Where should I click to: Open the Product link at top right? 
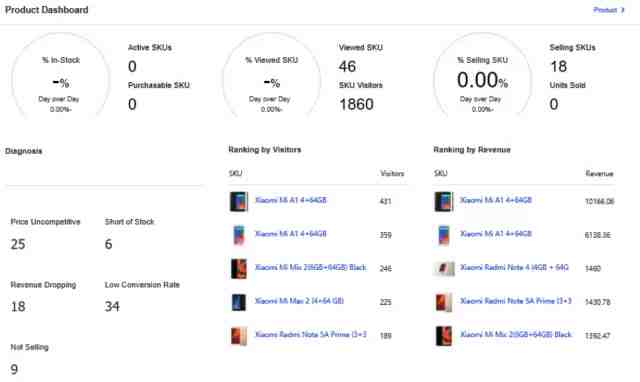(605, 10)
